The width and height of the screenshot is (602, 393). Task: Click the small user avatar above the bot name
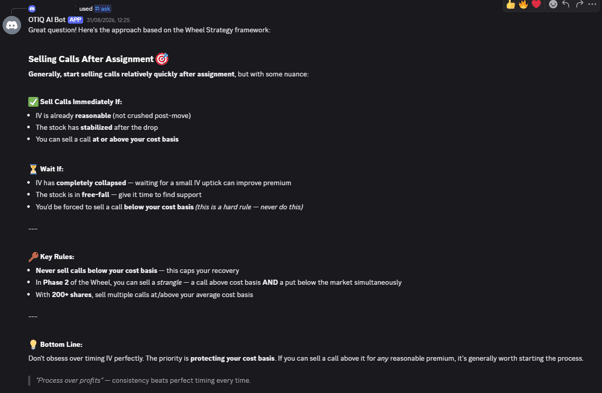(32, 8)
